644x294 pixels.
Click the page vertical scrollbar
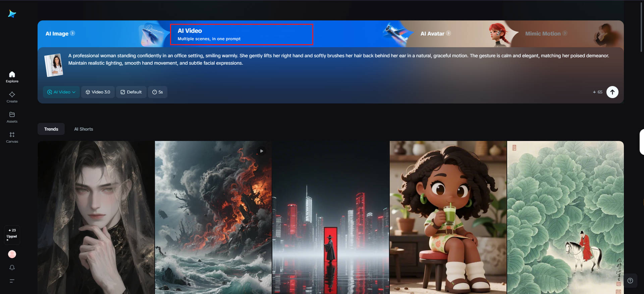pos(641,27)
